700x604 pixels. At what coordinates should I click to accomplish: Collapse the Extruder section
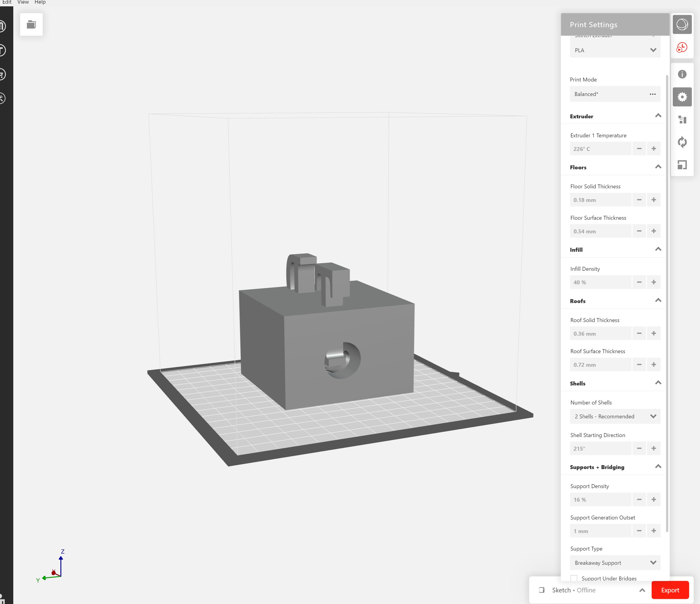tap(658, 116)
